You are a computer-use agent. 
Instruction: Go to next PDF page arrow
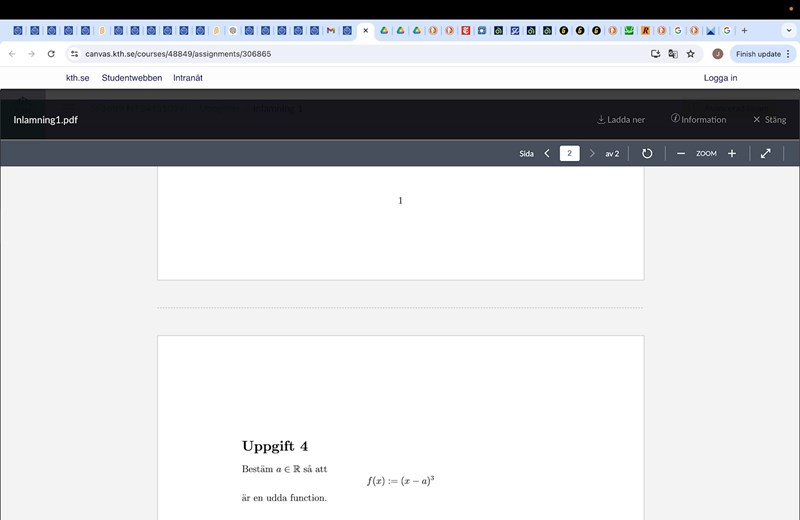(x=592, y=153)
